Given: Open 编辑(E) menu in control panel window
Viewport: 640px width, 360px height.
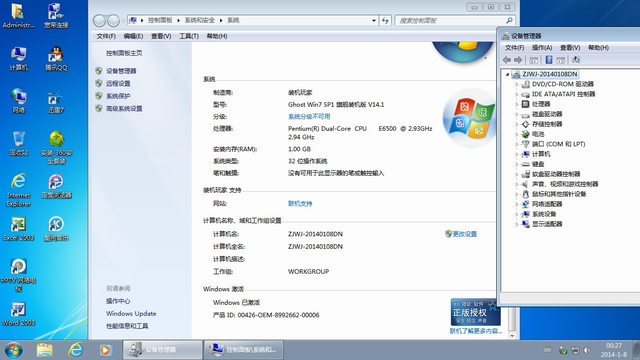Looking at the screenshot, I should [x=133, y=36].
